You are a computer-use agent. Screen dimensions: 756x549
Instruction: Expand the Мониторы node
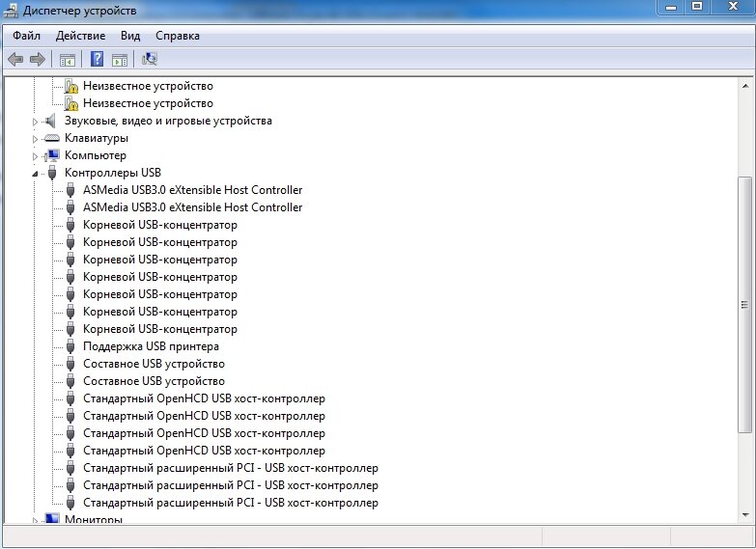[35, 520]
